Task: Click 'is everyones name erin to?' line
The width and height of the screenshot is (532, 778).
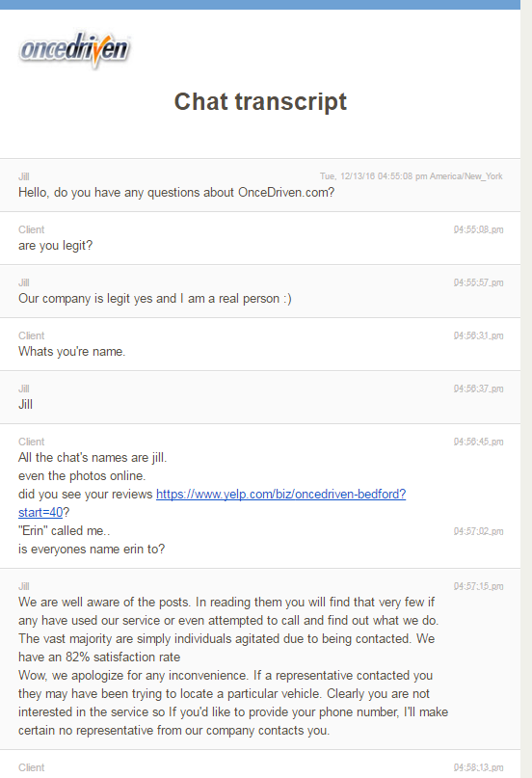Action: pyautogui.click(x=92, y=550)
